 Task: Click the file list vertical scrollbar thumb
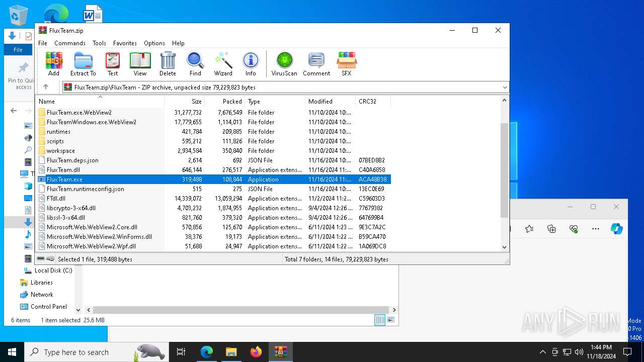pos(505,170)
